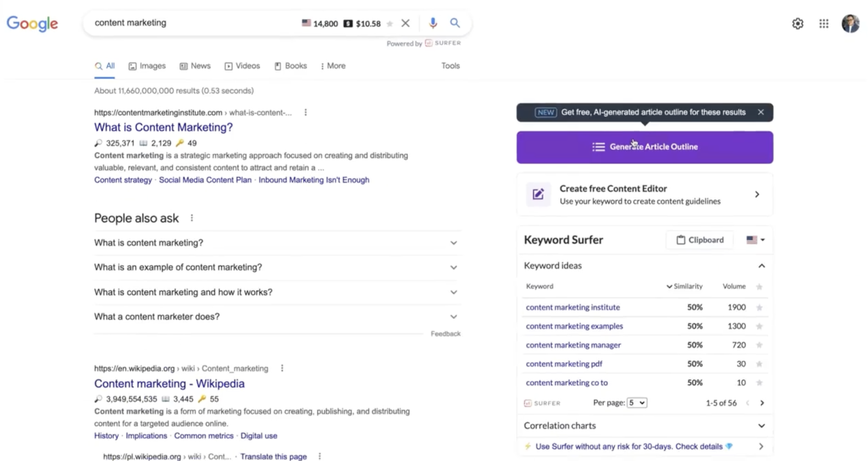
Task: Click the Surfer logo in Keyword Surfer panel
Action: tap(542, 403)
